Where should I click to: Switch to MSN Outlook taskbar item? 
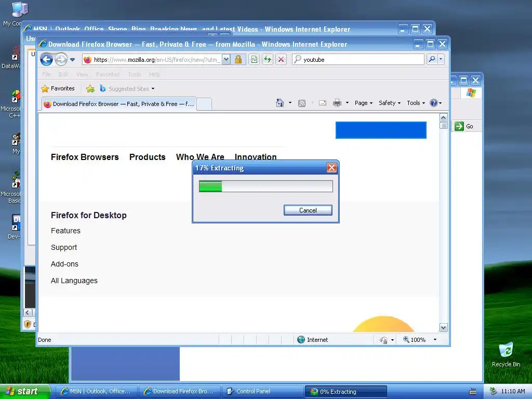coord(96,391)
